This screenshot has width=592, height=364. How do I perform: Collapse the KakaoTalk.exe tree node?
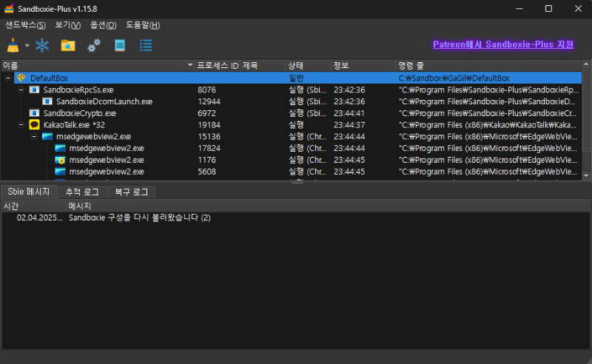click(x=21, y=125)
